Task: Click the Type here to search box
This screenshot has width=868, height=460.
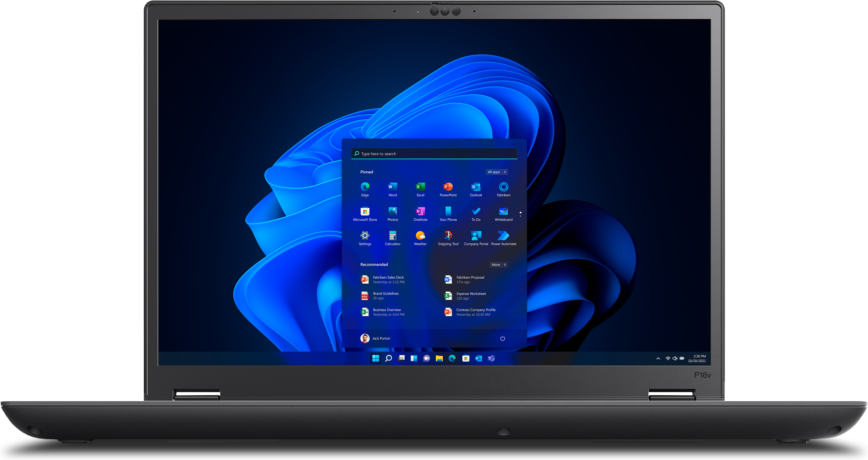Action: [434, 154]
